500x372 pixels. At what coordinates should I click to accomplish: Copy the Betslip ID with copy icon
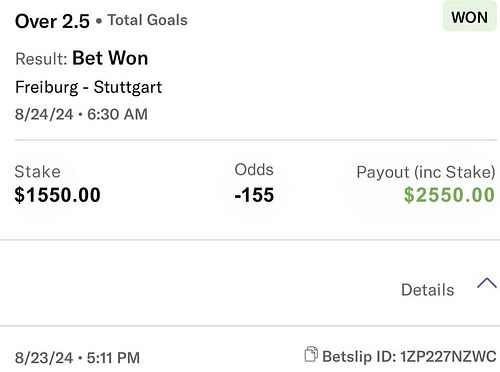[x=311, y=355]
